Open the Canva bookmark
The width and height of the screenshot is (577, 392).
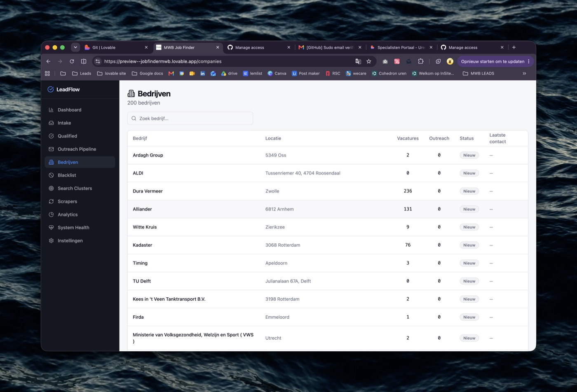[277, 73]
